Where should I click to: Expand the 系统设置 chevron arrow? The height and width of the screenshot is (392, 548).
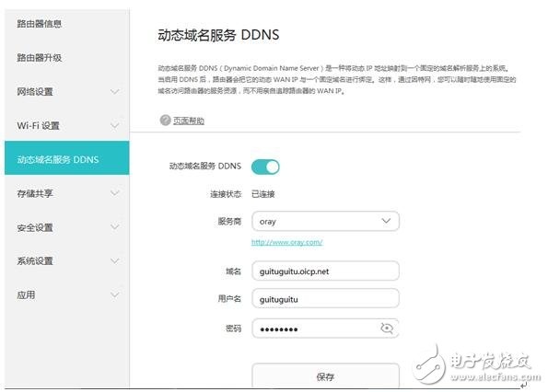pyautogui.click(x=114, y=260)
